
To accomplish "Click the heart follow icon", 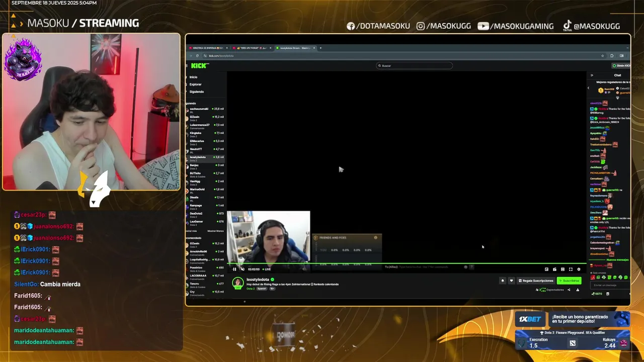I will (511, 281).
